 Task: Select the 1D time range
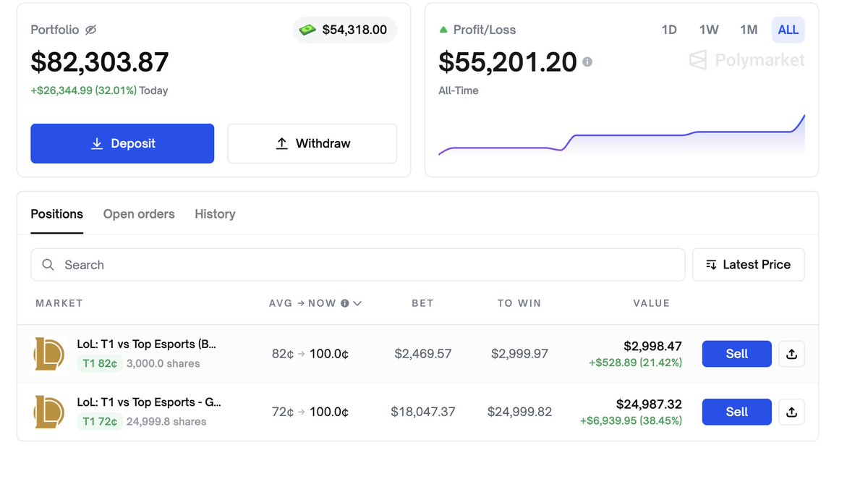point(669,30)
